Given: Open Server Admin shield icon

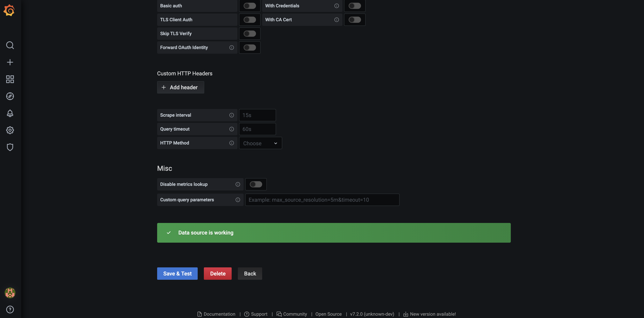Looking at the screenshot, I should 10,147.
